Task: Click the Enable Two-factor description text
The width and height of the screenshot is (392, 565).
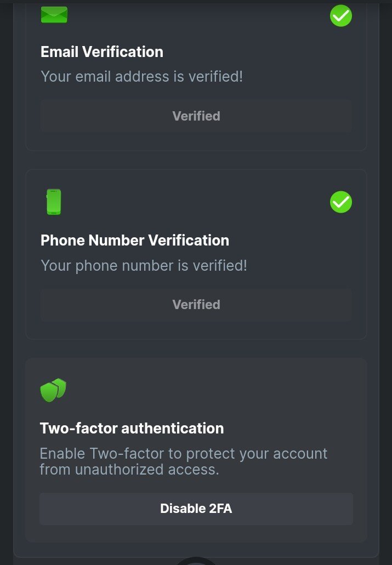Action: pyautogui.click(x=183, y=461)
